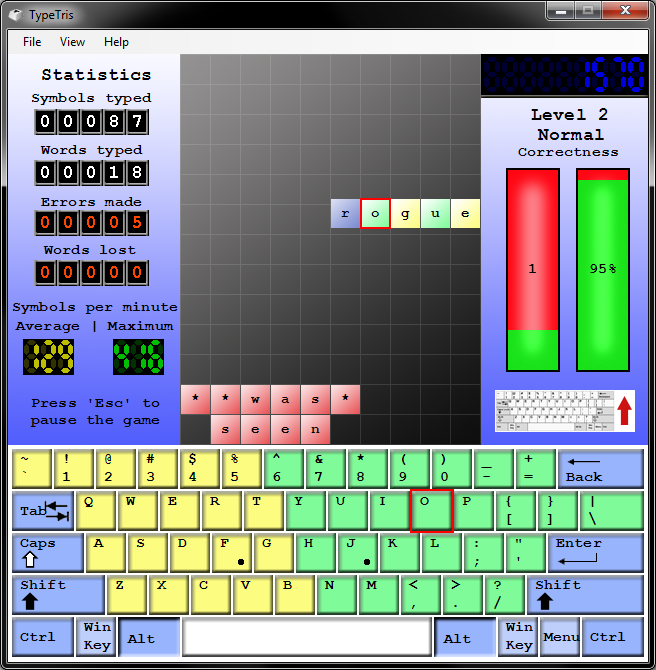The height and width of the screenshot is (670, 656).
Task: Click the period greater-than key
Action: (463, 595)
